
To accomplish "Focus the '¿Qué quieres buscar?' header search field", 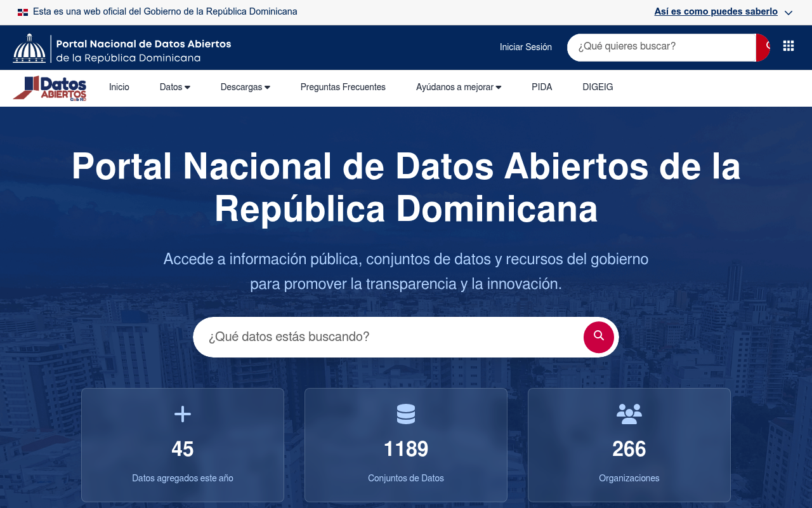I will pos(662,48).
